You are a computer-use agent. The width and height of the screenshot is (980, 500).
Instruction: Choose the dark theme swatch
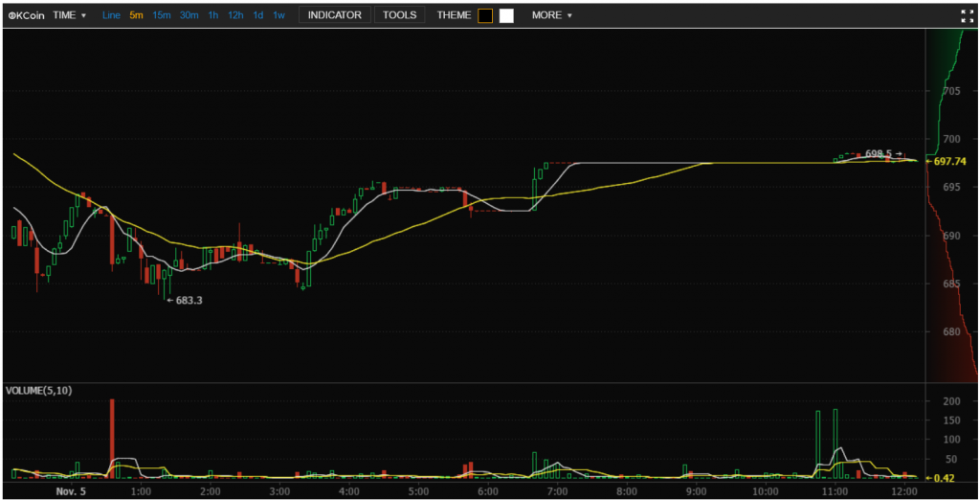point(485,15)
